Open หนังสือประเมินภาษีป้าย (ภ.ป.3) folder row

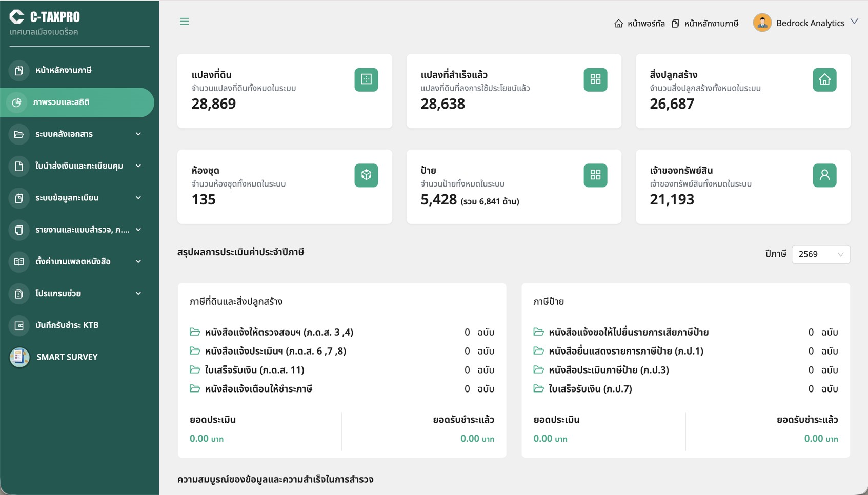point(608,370)
